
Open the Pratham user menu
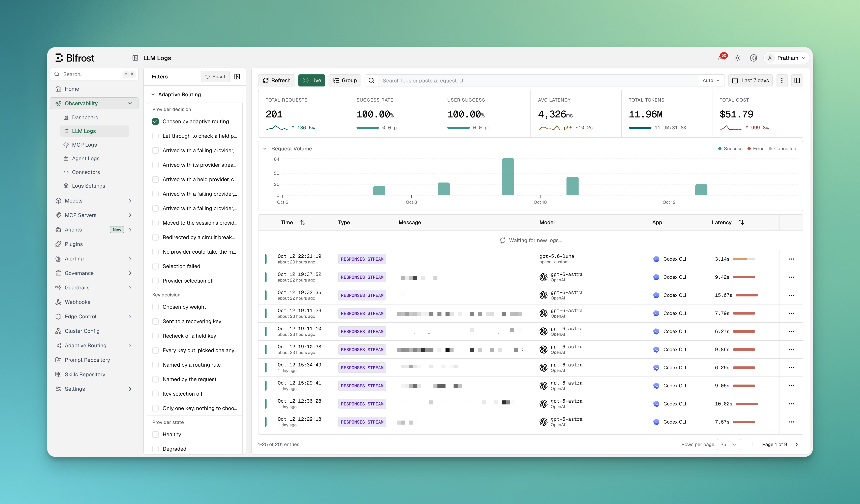click(786, 58)
